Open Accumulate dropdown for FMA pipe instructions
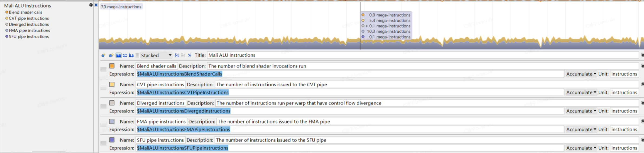Image resolution: width=644 pixels, height=153 pixels. tap(581, 129)
